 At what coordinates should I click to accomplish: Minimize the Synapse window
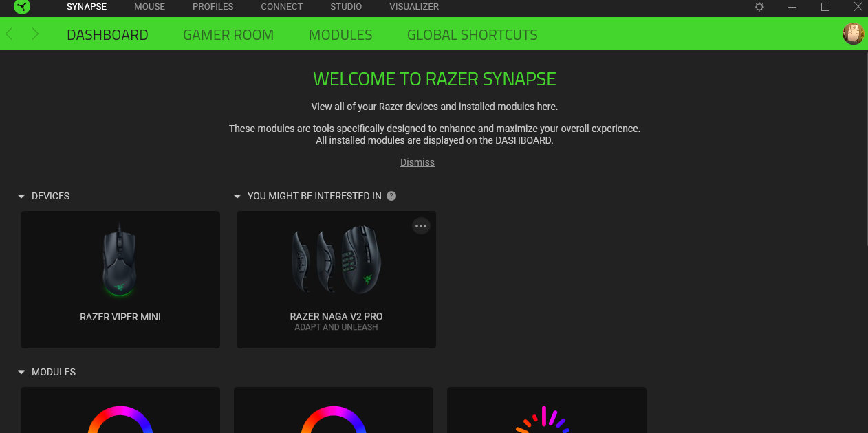tap(792, 7)
